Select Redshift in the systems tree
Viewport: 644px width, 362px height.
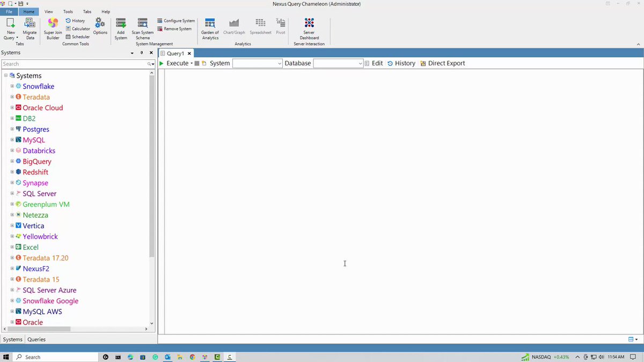35,172
